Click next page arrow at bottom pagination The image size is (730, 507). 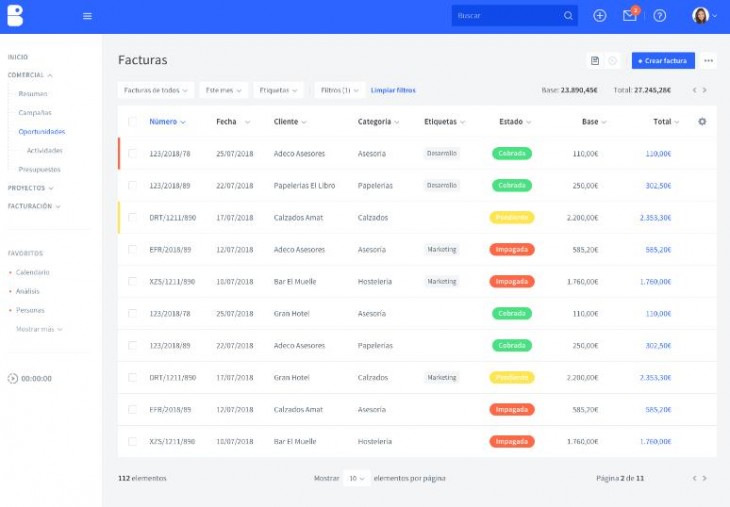(705, 478)
